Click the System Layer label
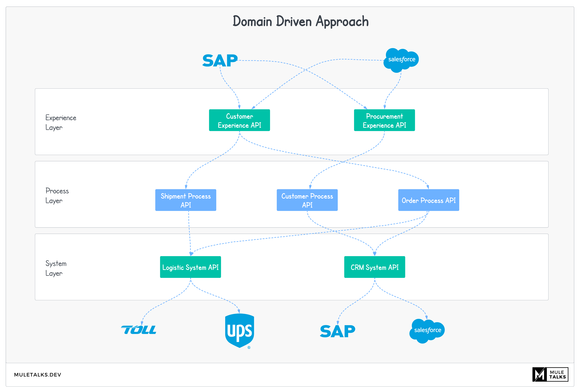Image resolution: width=580 pixels, height=392 pixels. pos(56,268)
